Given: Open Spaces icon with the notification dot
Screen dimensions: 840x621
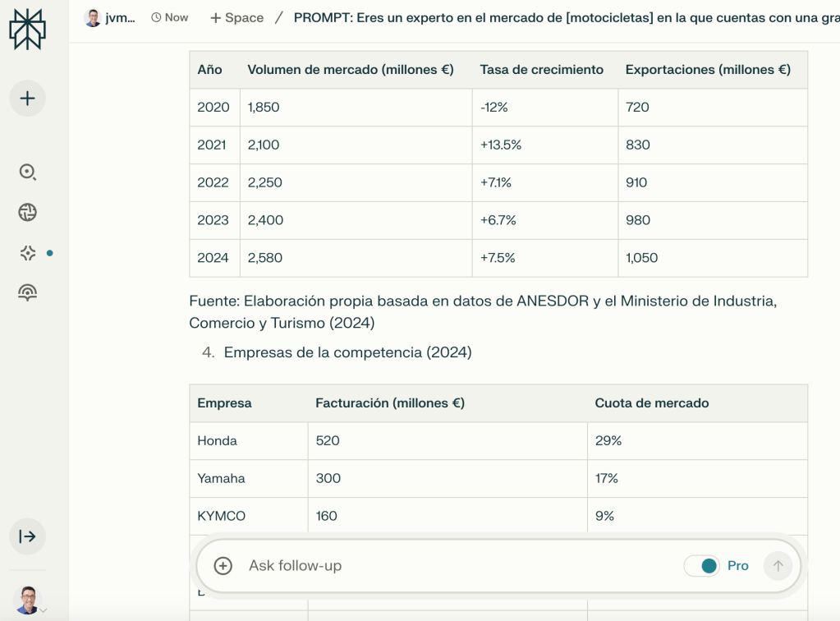Looking at the screenshot, I should click(27, 254).
